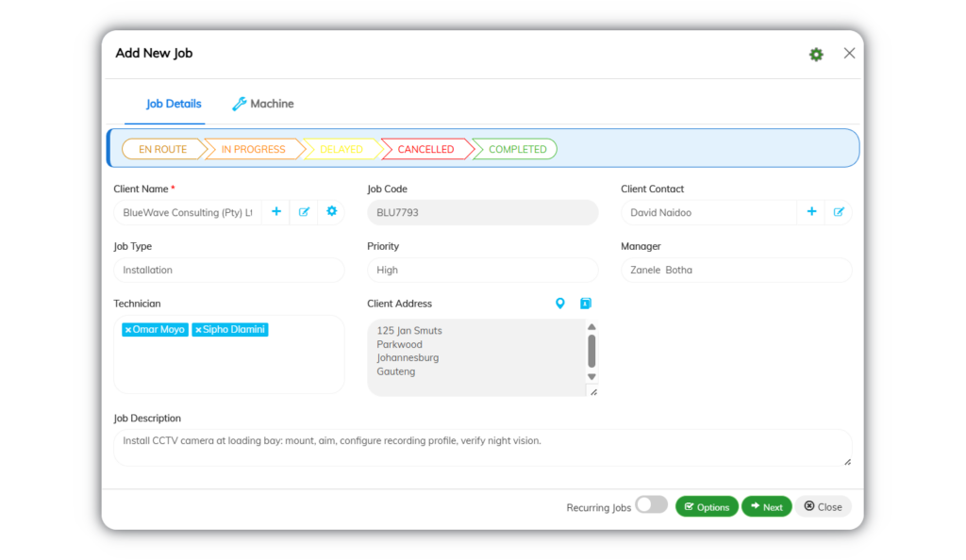This screenshot has width=966, height=560.
Task: Set job status to DELAYED
Action: pos(341,149)
